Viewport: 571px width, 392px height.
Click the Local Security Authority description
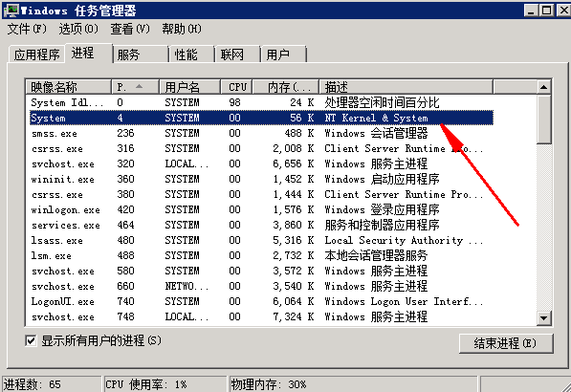(404, 240)
